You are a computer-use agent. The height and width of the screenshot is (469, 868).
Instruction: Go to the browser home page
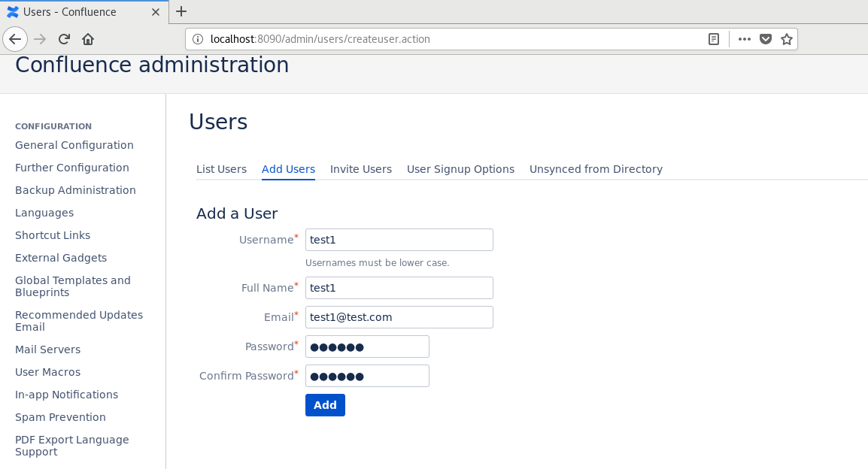[88, 39]
